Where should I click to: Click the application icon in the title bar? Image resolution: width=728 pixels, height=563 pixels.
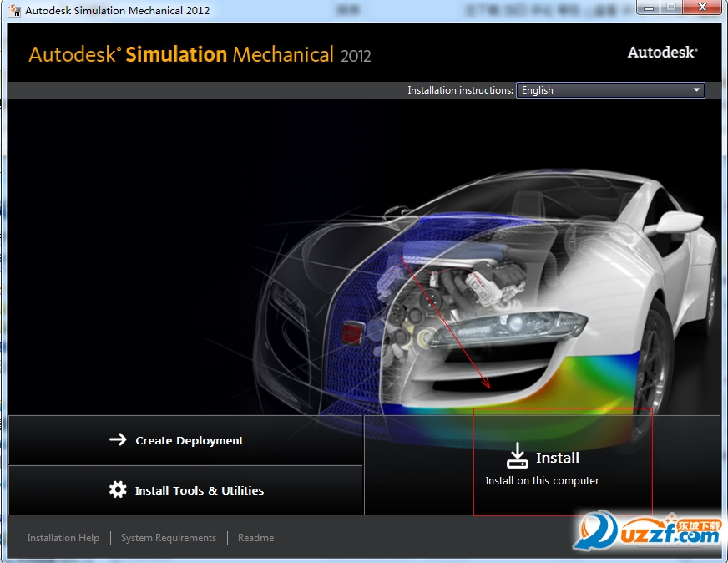tap(14, 10)
